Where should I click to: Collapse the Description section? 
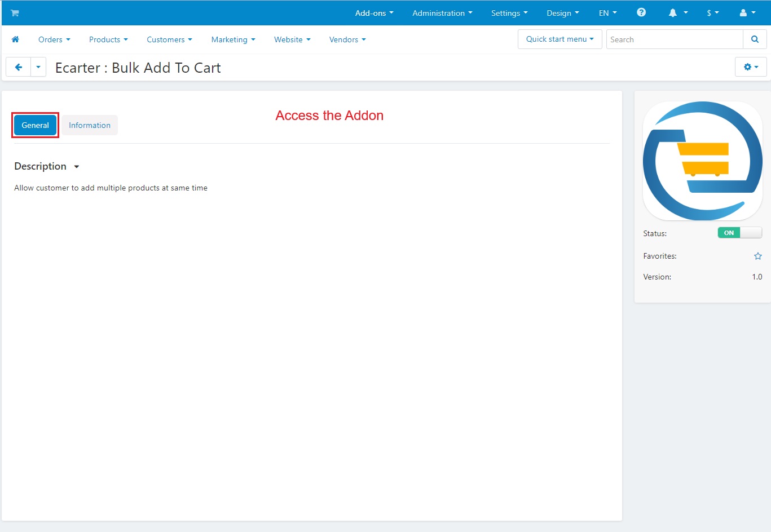click(47, 166)
